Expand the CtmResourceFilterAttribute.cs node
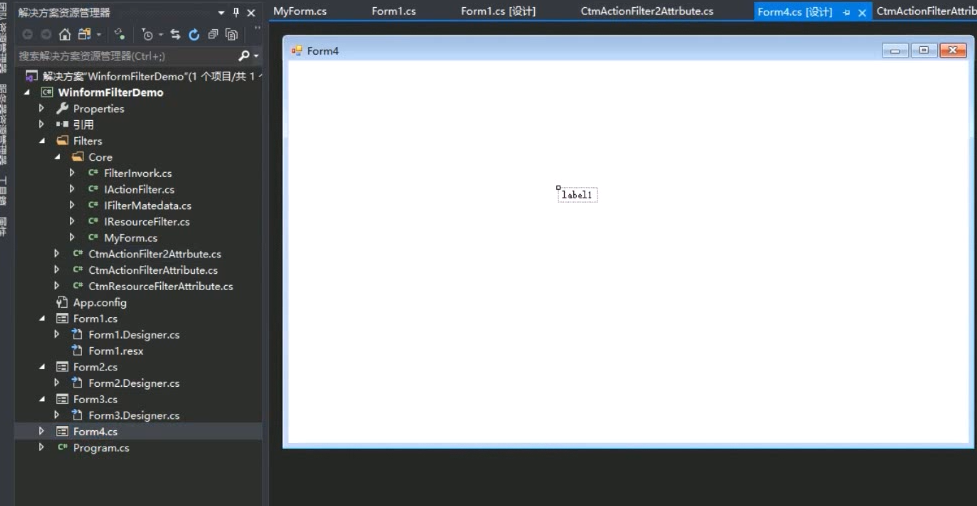The width and height of the screenshot is (977, 506). point(57,286)
